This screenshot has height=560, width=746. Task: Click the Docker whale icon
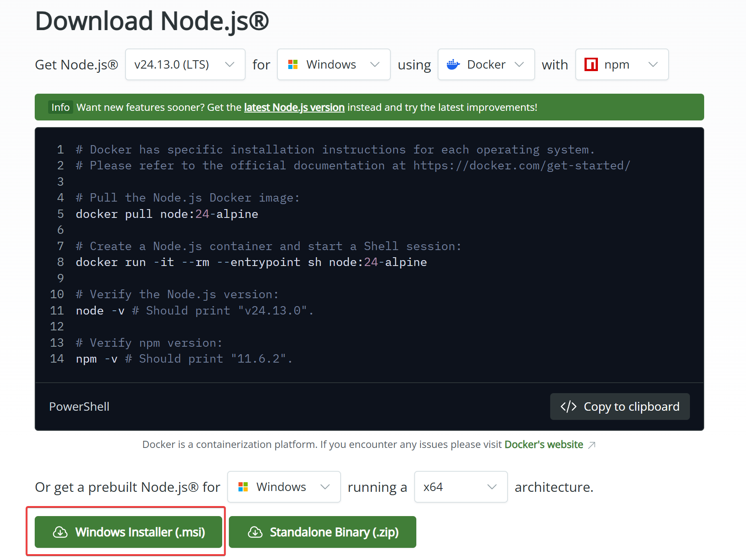453,64
